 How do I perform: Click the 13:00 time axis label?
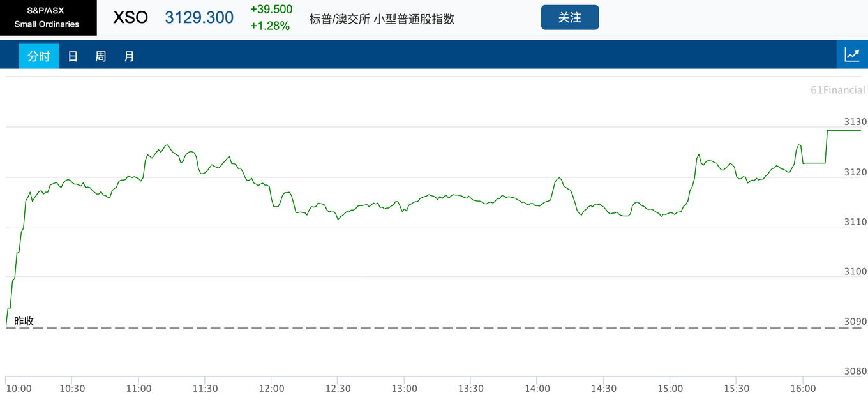pos(405,389)
